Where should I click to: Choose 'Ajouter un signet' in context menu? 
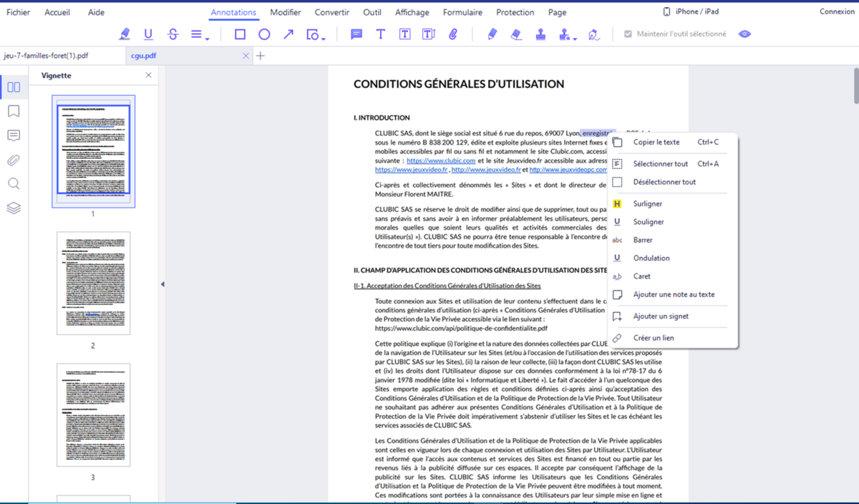click(672, 316)
